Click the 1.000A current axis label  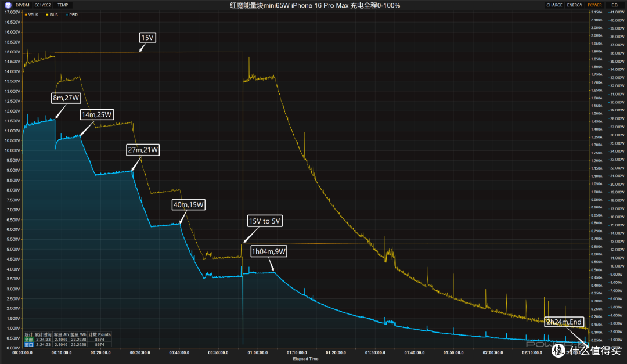coord(597,192)
